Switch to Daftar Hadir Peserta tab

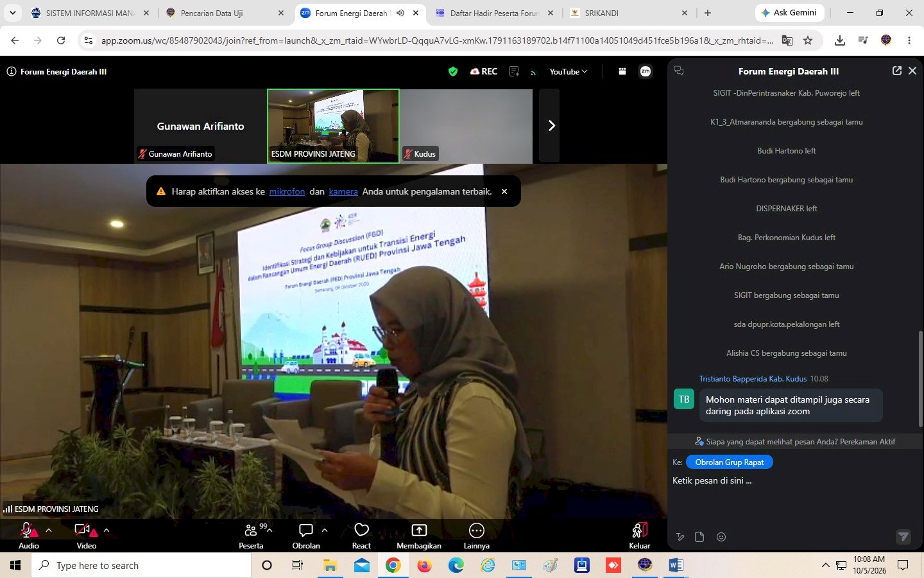point(494,13)
